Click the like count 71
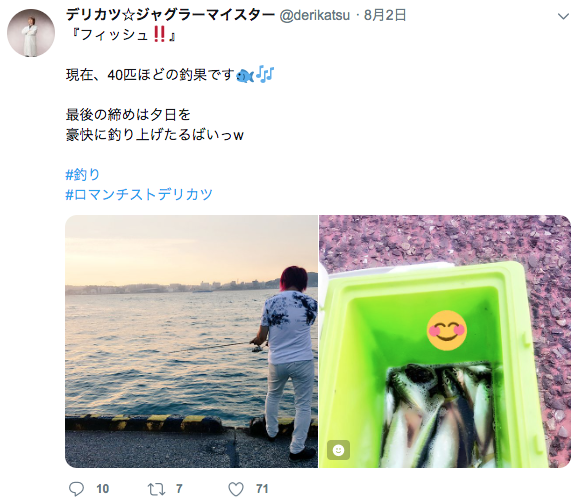Screen dimensions: 581x503 click(262, 489)
